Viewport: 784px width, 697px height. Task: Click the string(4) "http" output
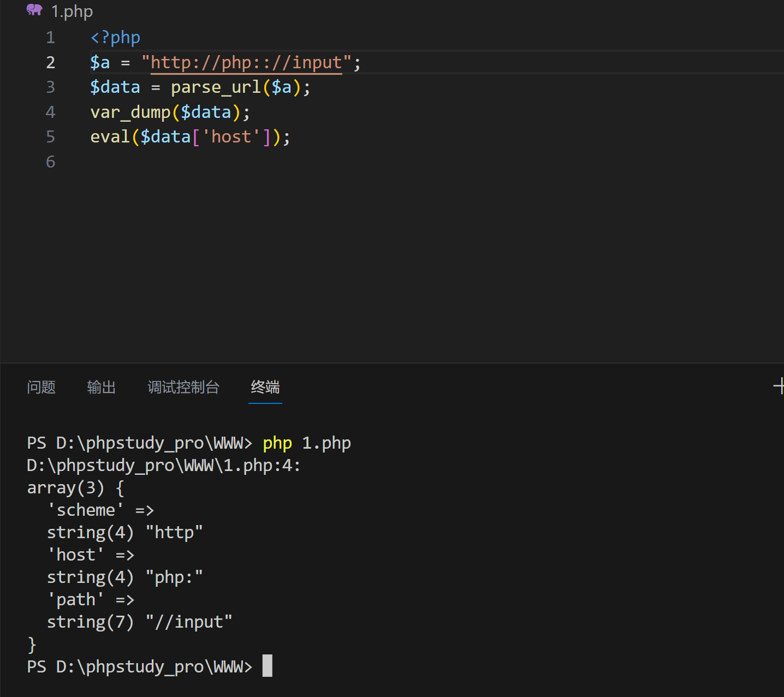[x=125, y=533]
